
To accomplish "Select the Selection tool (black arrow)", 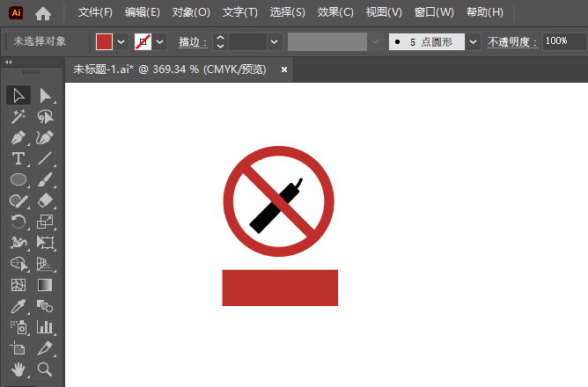I will tap(18, 96).
